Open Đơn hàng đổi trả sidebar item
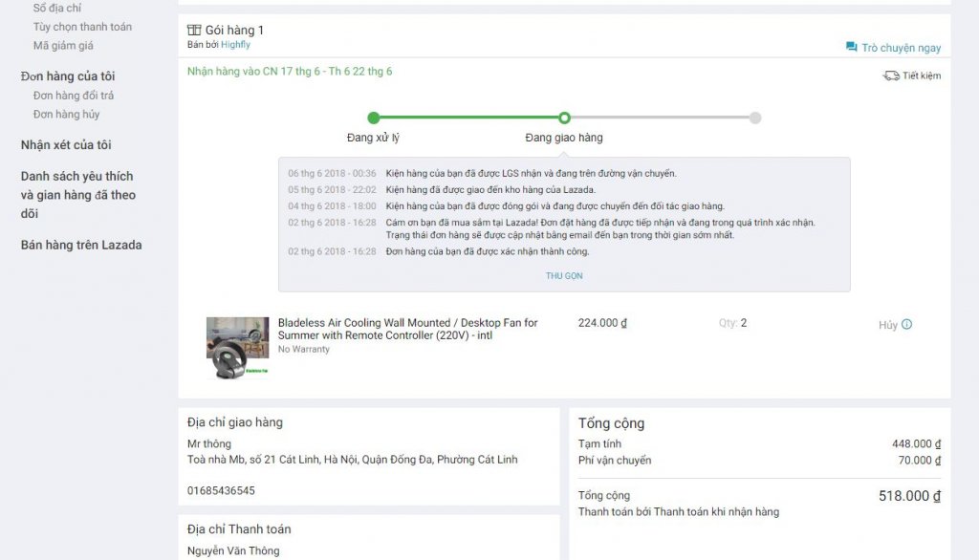979x560 pixels. click(x=73, y=95)
